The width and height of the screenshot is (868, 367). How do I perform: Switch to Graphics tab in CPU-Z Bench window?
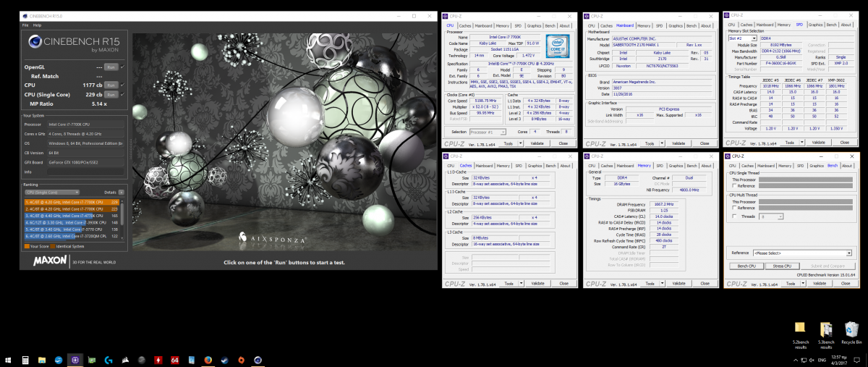pyautogui.click(x=815, y=166)
